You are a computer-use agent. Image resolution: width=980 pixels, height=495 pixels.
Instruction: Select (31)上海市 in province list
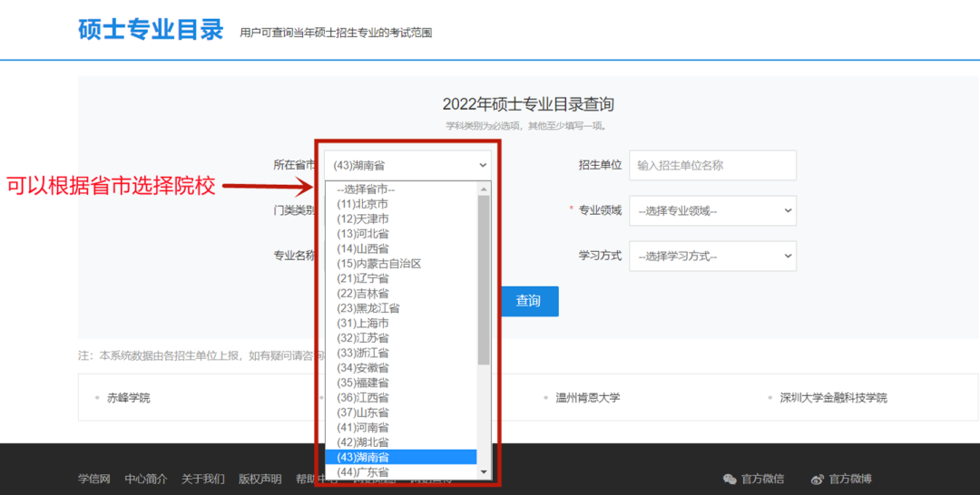tap(401, 324)
